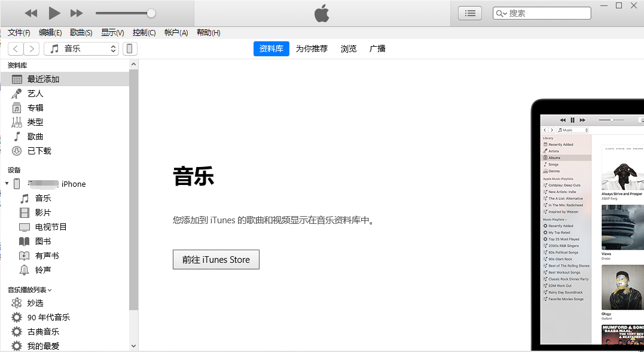644x352 pixels.
Task: Click the MacBook iTunes preview image
Action: click(x=587, y=225)
